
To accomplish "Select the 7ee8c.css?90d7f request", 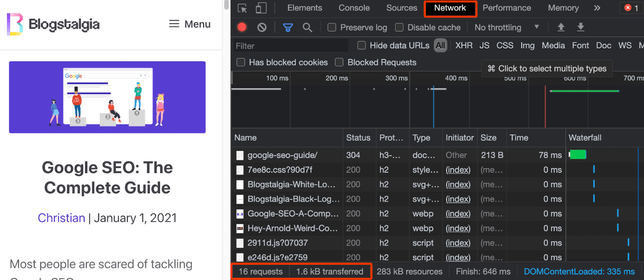I will pos(437,170).
